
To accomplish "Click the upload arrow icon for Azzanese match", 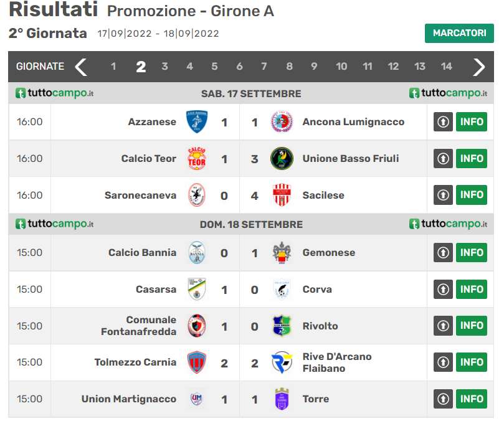I will coord(443,122).
